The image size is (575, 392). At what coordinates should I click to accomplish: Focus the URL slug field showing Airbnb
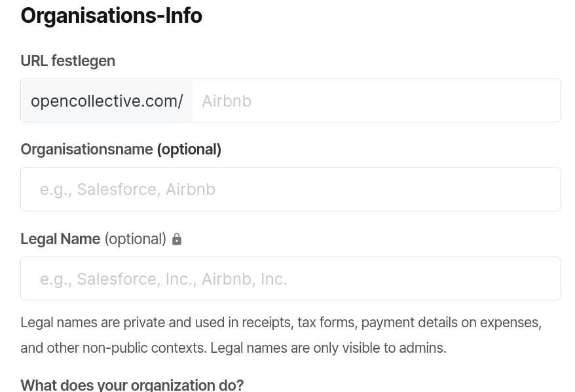pyautogui.click(x=376, y=101)
